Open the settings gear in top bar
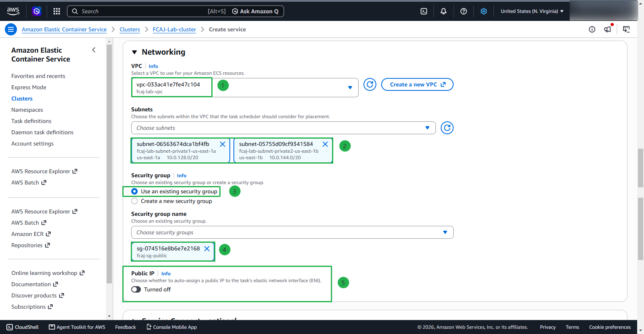Viewport: 644px width, 334px height. 484,11
